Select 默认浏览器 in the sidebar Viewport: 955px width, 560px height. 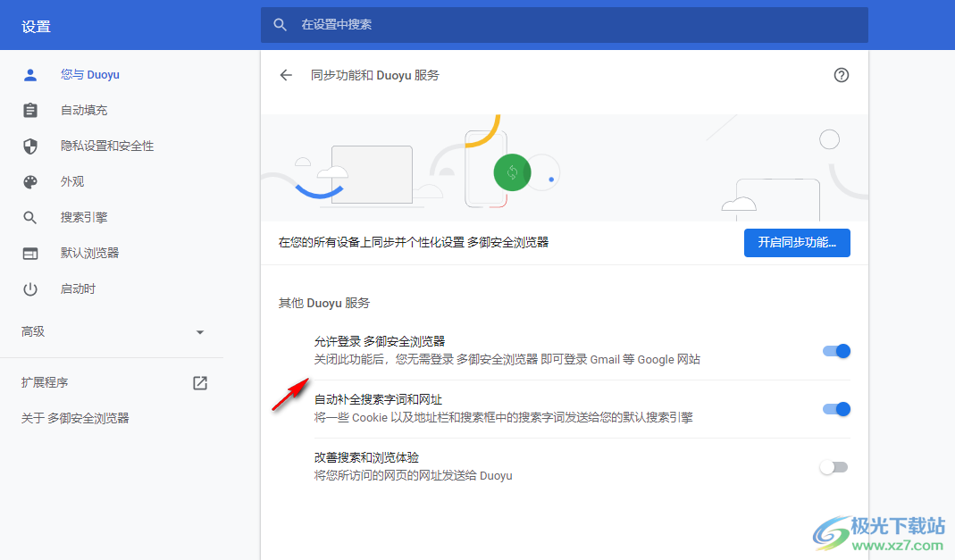click(x=89, y=254)
